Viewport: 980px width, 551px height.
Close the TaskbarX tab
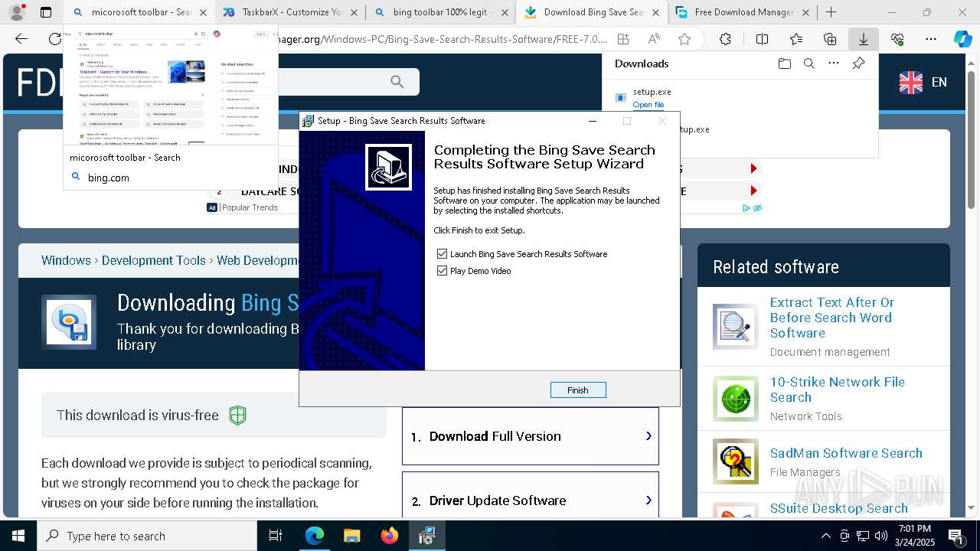tap(354, 12)
